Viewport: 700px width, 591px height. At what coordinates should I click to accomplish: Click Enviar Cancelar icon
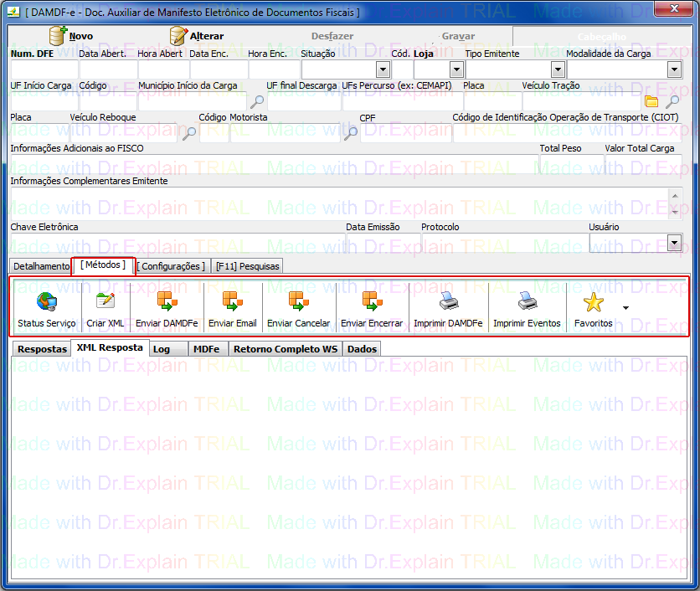pyautogui.click(x=298, y=301)
